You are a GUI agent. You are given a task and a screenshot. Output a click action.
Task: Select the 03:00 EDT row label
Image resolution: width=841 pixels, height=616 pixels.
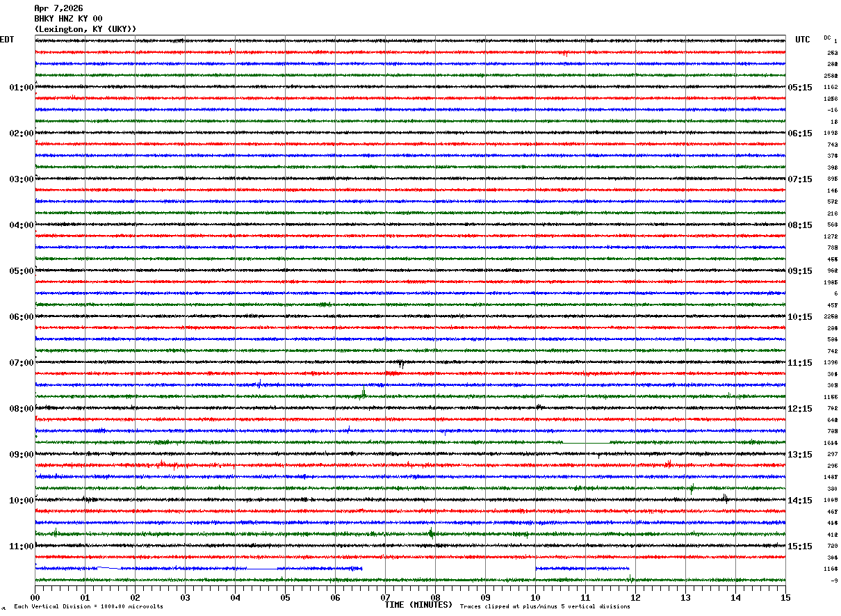[x=22, y=179]
